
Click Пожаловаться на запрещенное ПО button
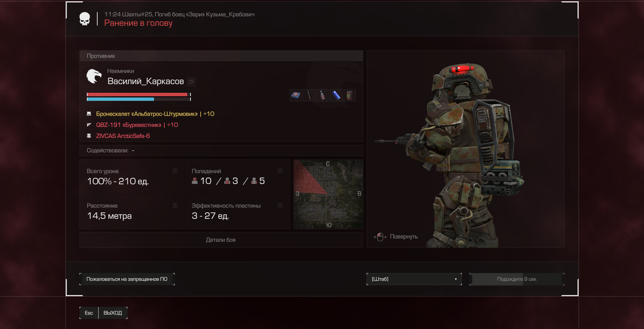(127, 279)
